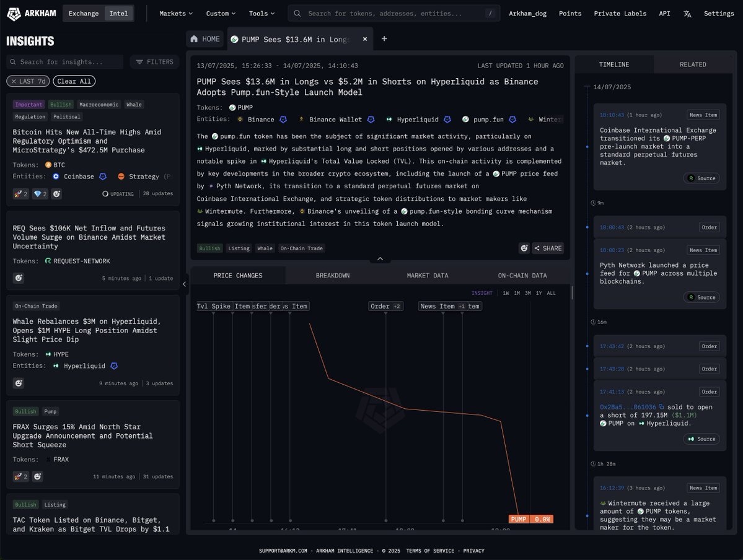Switch to TIMELINE tab

(614, 64)
